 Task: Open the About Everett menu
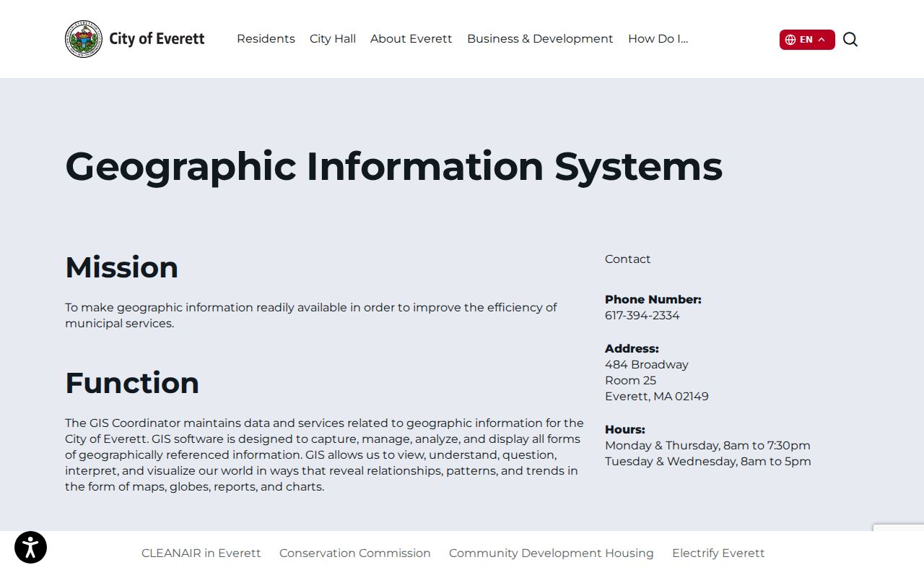[411, 39]
